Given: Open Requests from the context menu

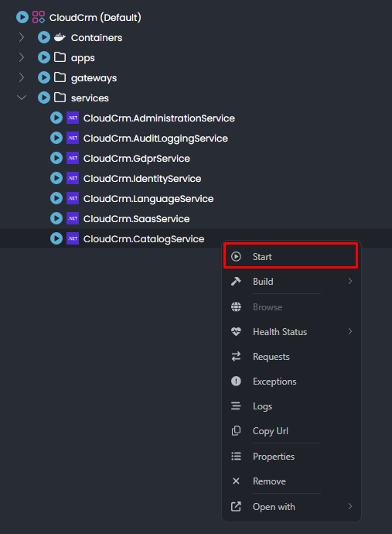Looking at the screenshot, I should (291, 357).
